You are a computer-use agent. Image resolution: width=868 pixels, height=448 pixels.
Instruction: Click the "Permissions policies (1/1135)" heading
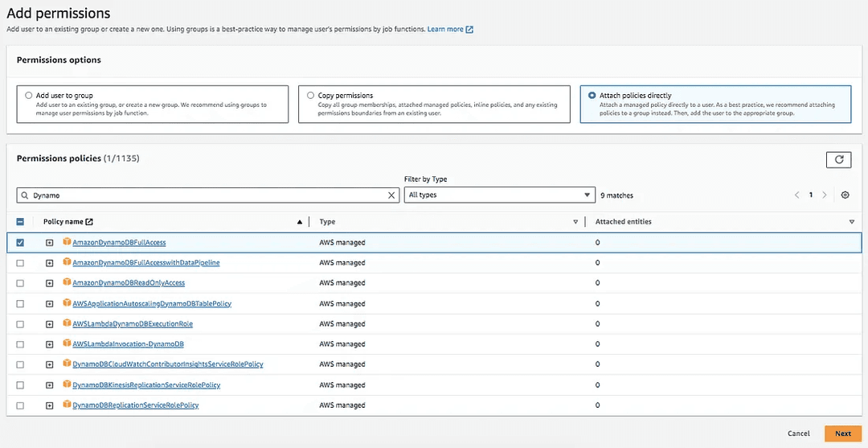78,158
